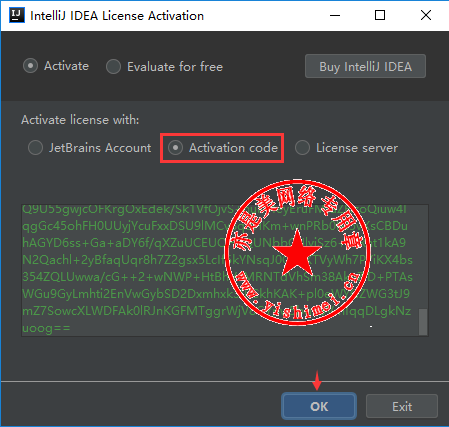The image size is (449, 427).
Task: Maximize the License Activation window
Action: click(x=380, y=15)
